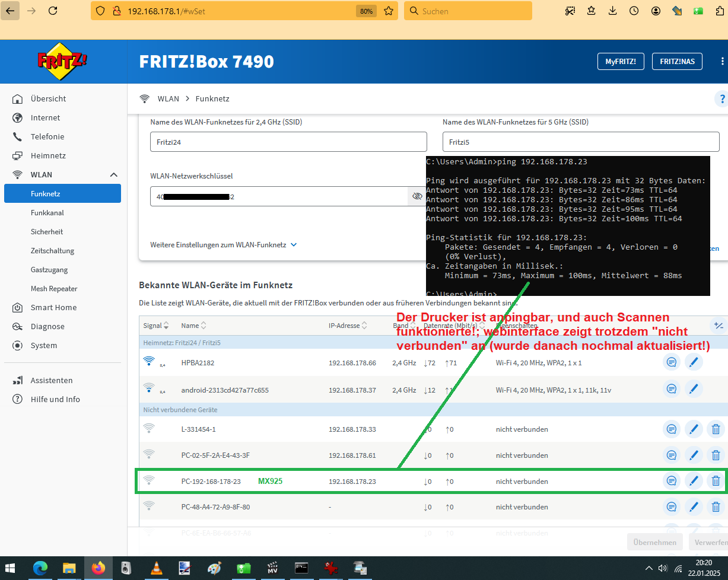Image resolution: width=728 pixels, height=580 pixels.
Task: Click into the WLAN-Netzwerkschlüssel field
Action: click(279, 196)
